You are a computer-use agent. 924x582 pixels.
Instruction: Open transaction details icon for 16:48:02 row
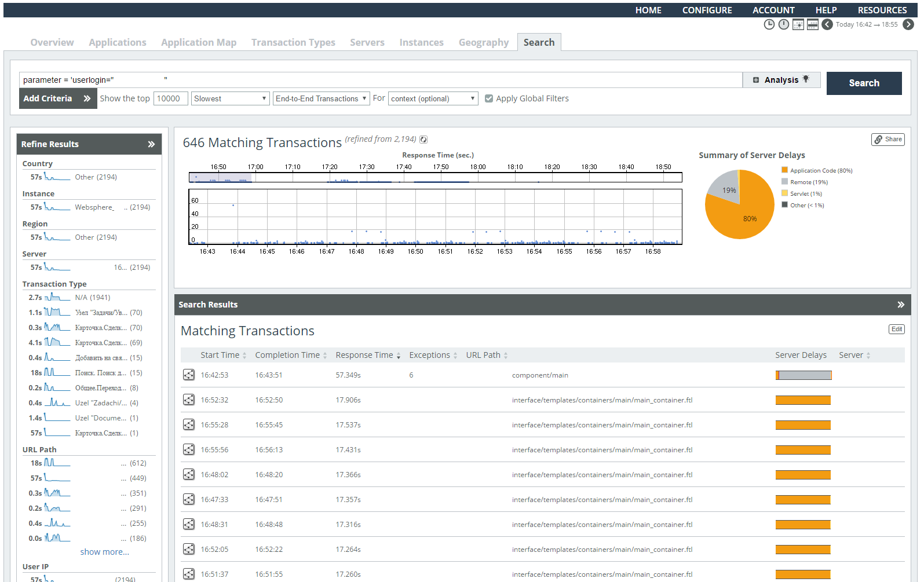189,474
